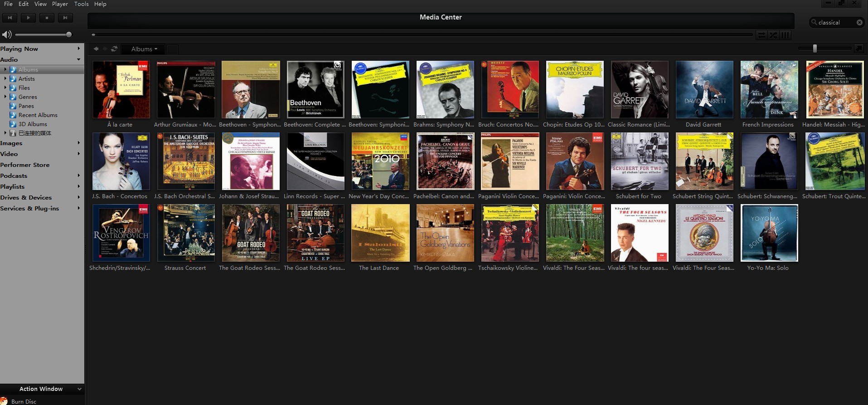Select Artists in the Audio tree
Screen dimensions: 868x405
26,78
